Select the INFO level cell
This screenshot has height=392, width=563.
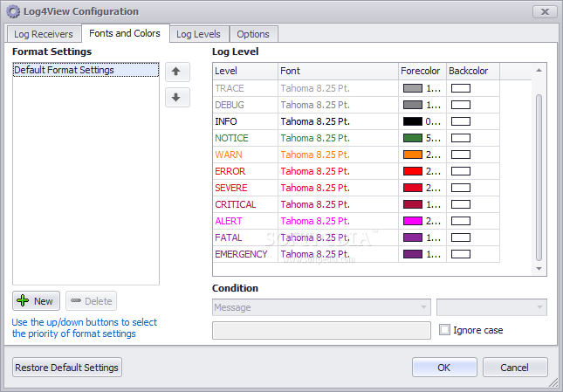click(x=245, y=121)
